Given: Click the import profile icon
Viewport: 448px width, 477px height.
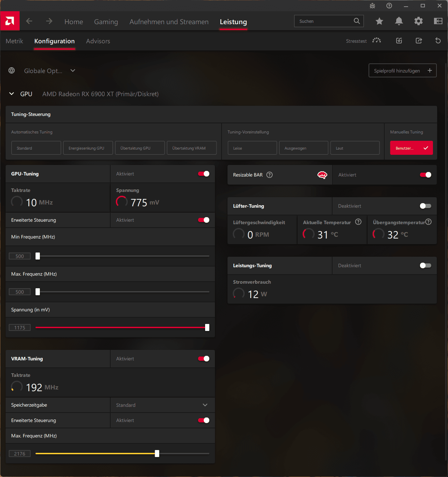Looking at the screenshot, I should [x=399, y=41].
